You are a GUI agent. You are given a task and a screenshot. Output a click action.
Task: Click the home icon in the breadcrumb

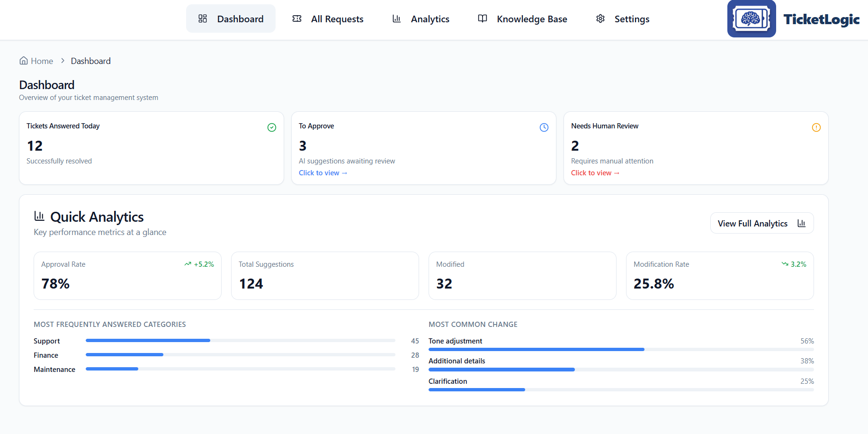point(24,61)
